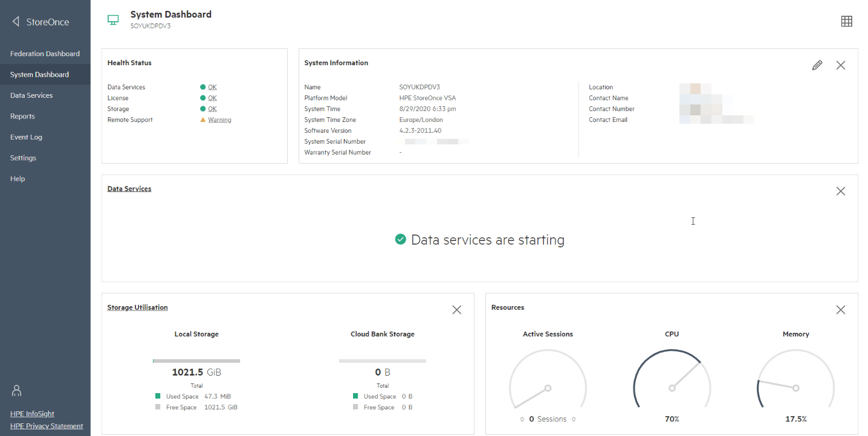
Task: Open the HPE InfoSight link
Action: [x=32, y=414]
